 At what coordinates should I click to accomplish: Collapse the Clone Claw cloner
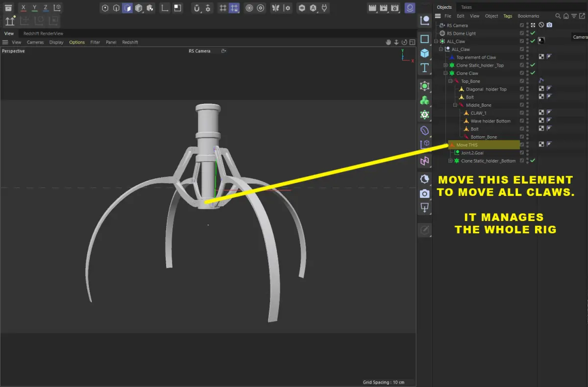(x=445, y=73)
